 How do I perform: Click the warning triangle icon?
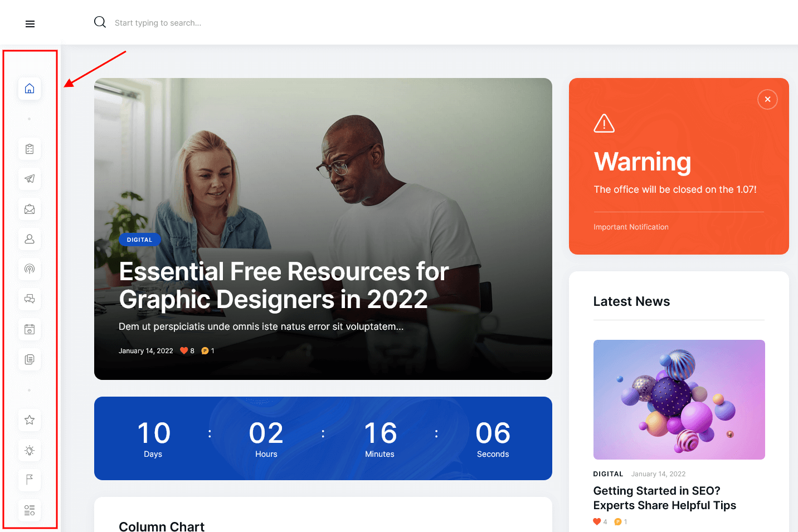point(604,123)
